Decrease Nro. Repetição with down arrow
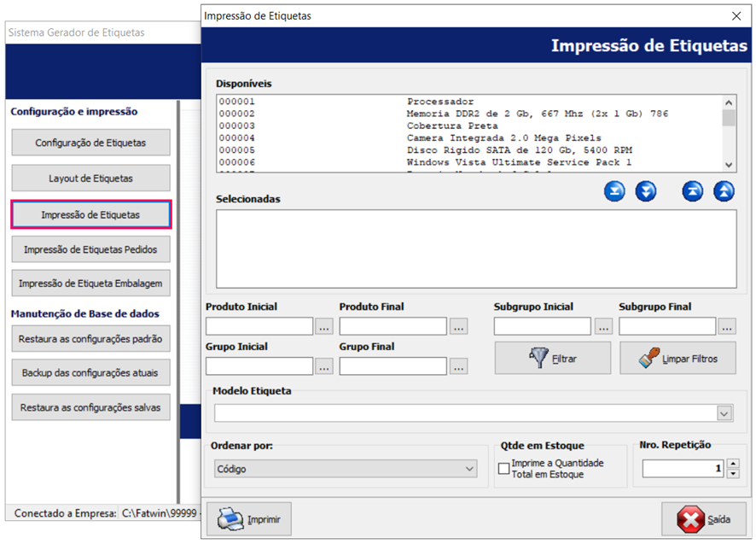Image resolution: width=756 pixels, height=544 pixels. point(733,473)
